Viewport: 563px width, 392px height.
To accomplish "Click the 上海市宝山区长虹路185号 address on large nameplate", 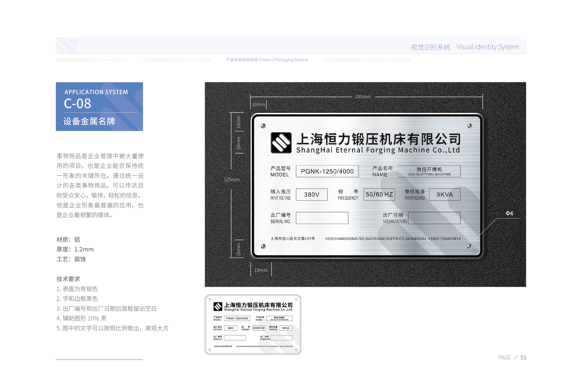I will [293, 239].
